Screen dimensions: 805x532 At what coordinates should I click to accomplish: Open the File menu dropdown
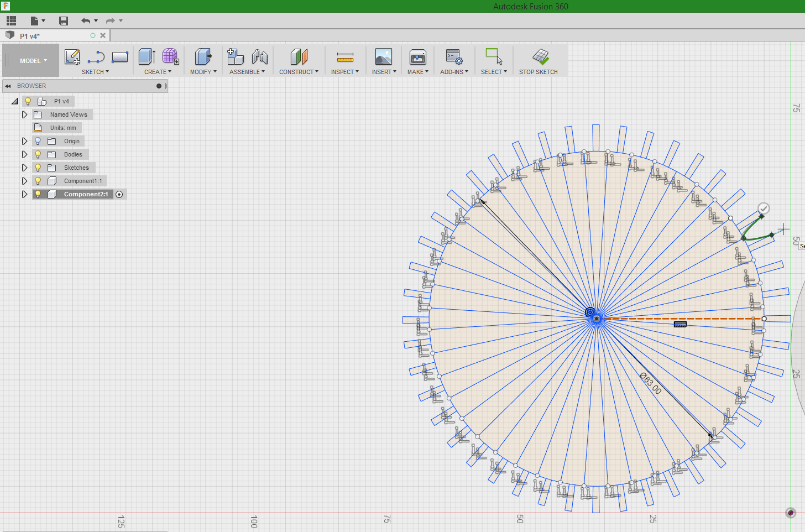pyautogui.click(x=38, y=20)
